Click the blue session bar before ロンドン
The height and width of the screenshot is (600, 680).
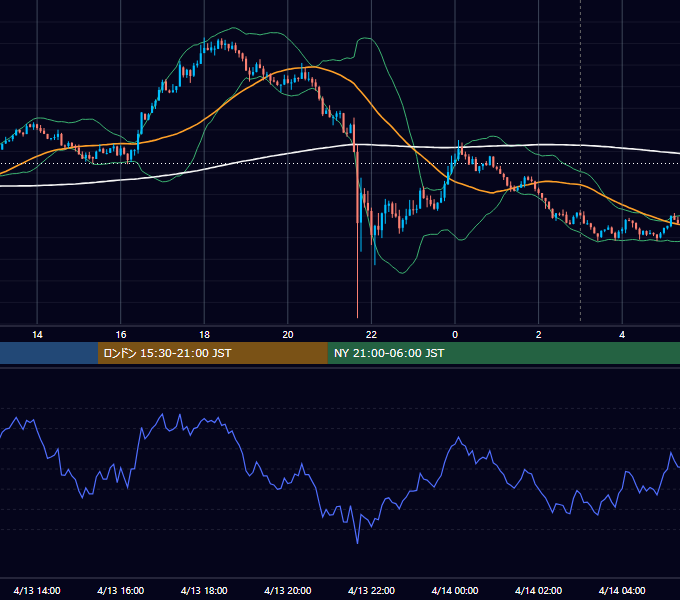[x=49, y=353]
